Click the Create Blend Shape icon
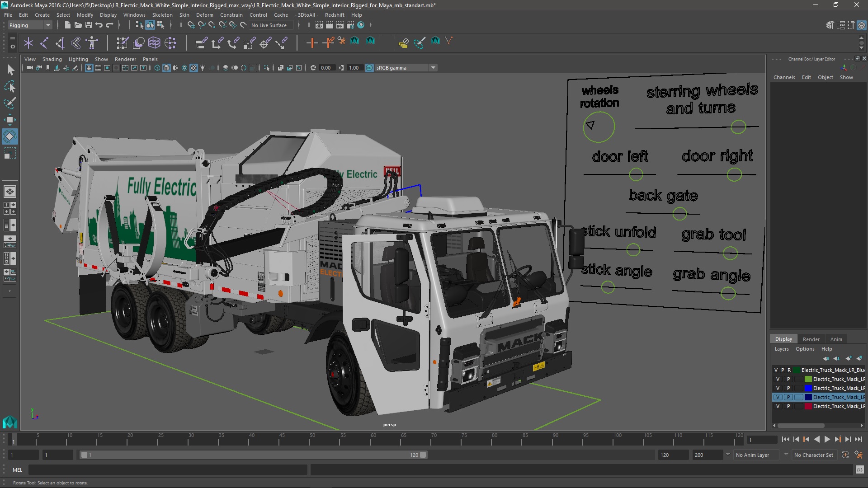 pos(138,43)
